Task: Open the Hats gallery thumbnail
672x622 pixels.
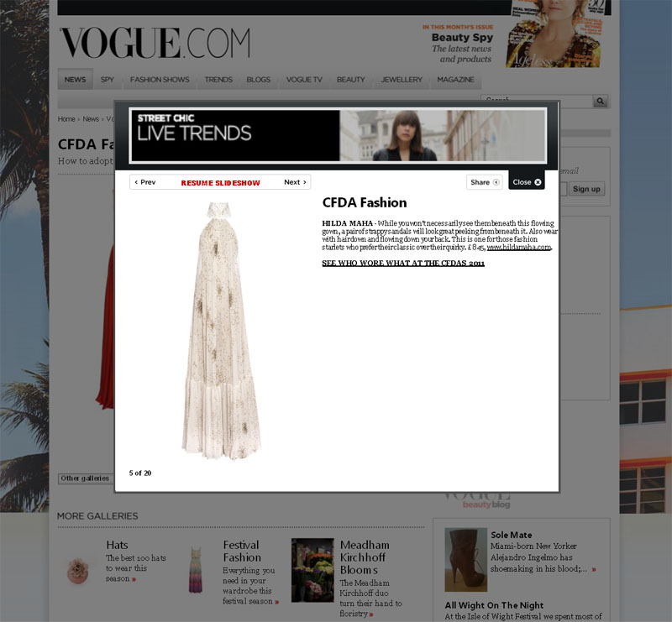Action: (x=78, y=570)
